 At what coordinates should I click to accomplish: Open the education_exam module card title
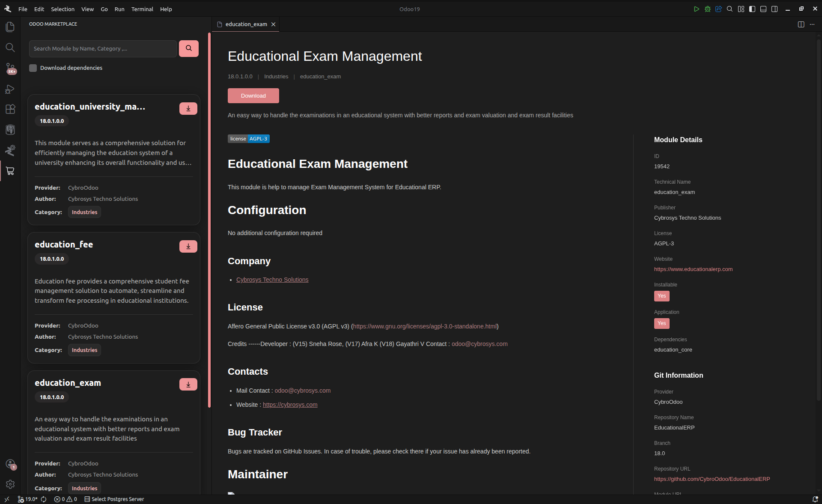(68, 383)
